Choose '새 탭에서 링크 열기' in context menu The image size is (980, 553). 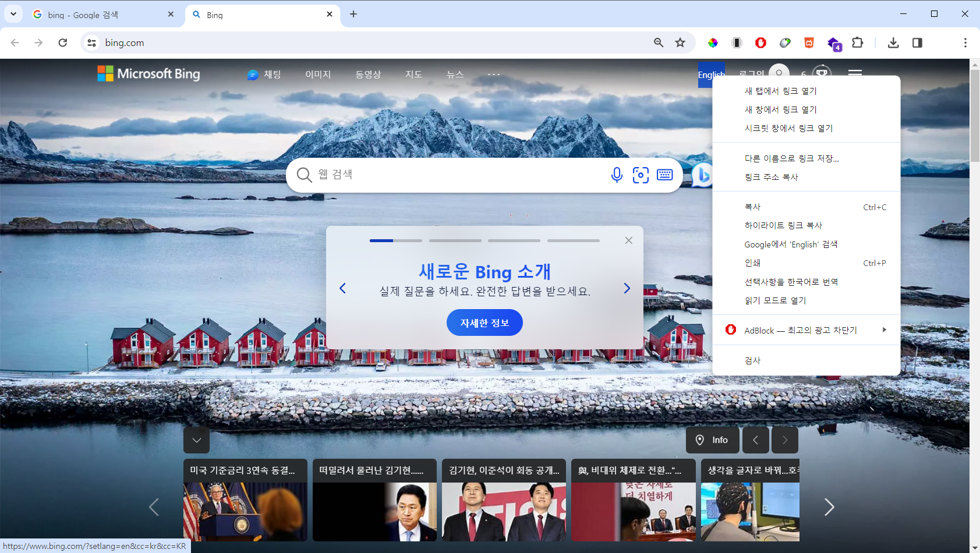[806, 91]
